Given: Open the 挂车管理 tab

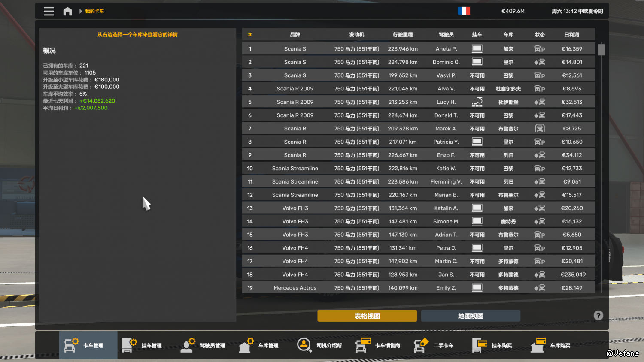Looking at the screenshot, I should point(146,345).
